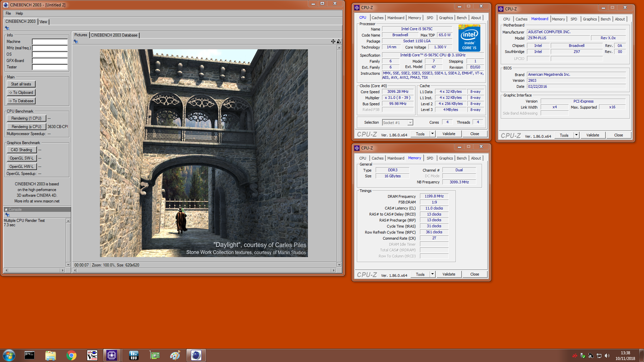This screenshot has height=362, width=644.
Task: Click the red tray icon in the notification area
Action: click(575, 356)
